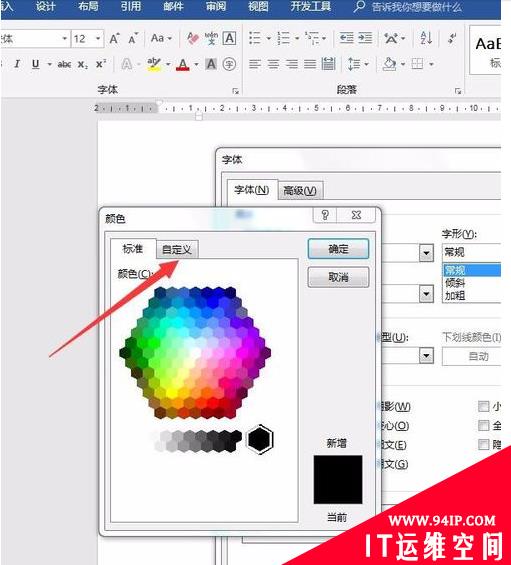Apply italic formatting in the ribbon

coord(17,64)
